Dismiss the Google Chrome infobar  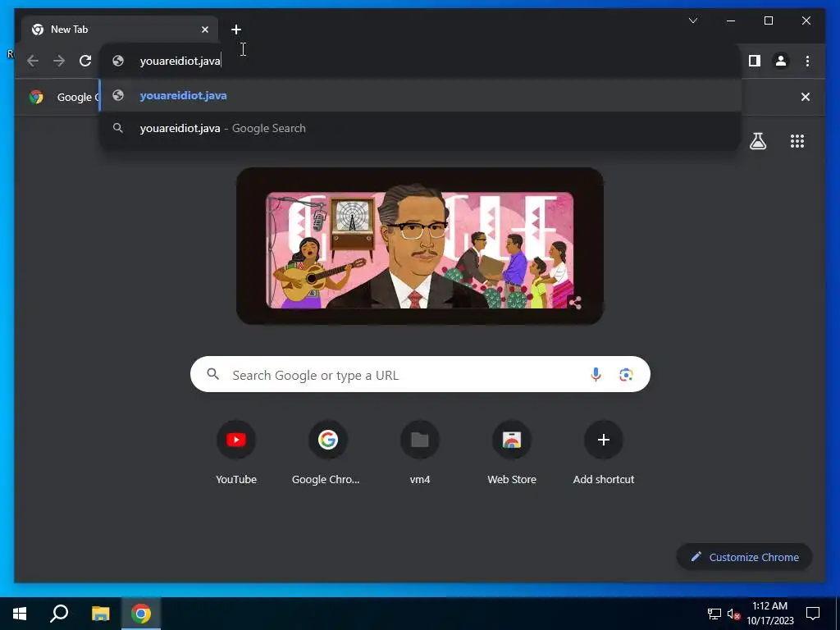[x=806, y=97]
